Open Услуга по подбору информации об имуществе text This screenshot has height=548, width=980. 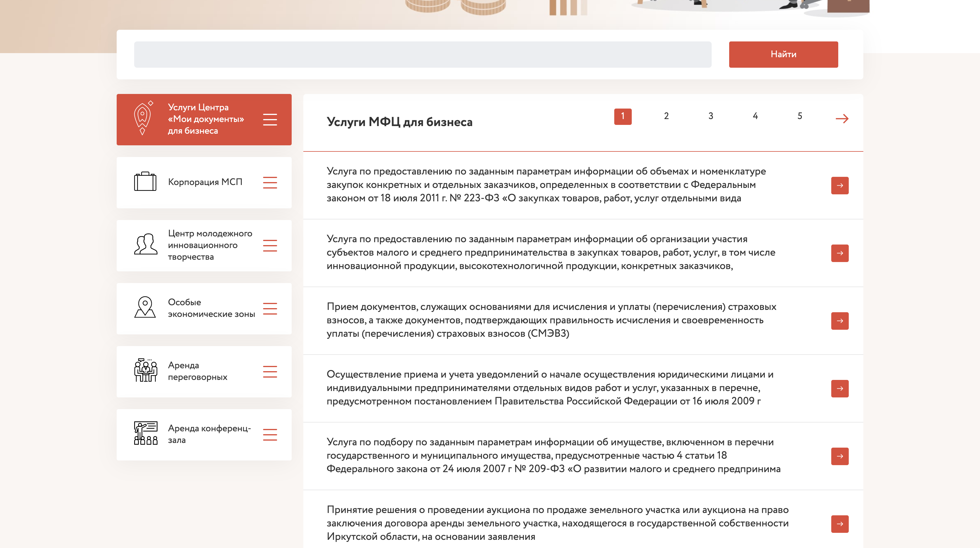pos(554,456)
